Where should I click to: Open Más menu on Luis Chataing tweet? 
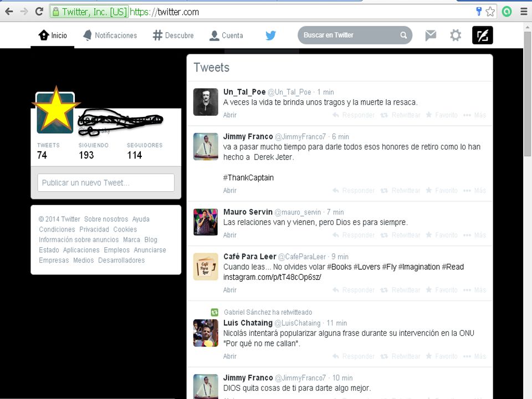pos(475,356)
